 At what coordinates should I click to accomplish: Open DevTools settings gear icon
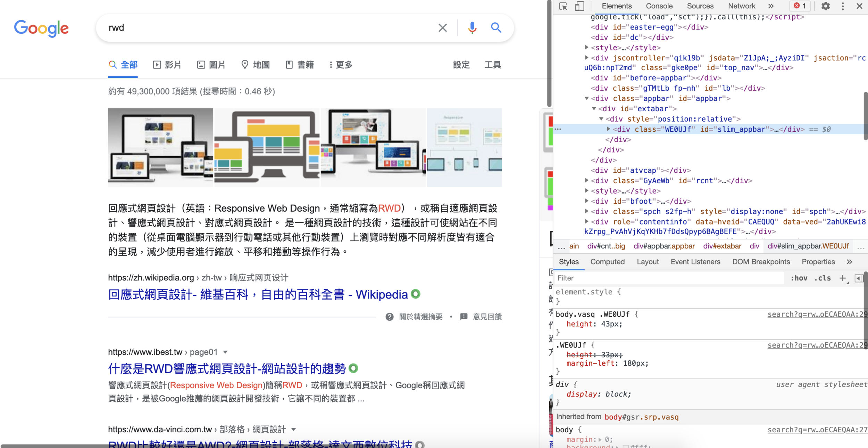826,6
